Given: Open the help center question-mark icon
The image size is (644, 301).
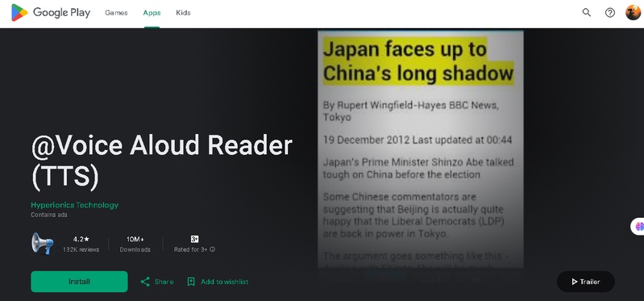Looking at the screenshot, I should (x=610, y=13).
